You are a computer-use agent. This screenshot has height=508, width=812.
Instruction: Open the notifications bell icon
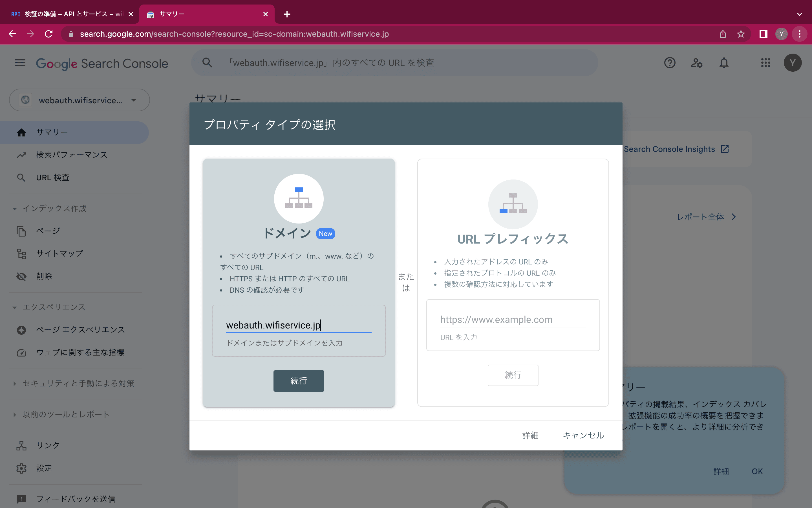tap(724, 63)
